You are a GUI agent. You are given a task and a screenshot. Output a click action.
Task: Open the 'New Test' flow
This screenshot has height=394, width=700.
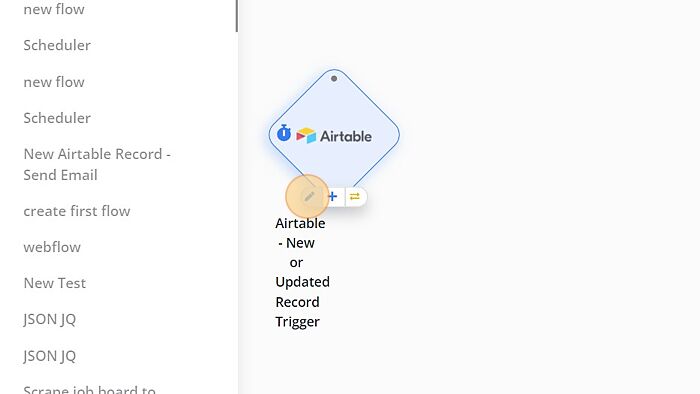pos(54,283)
